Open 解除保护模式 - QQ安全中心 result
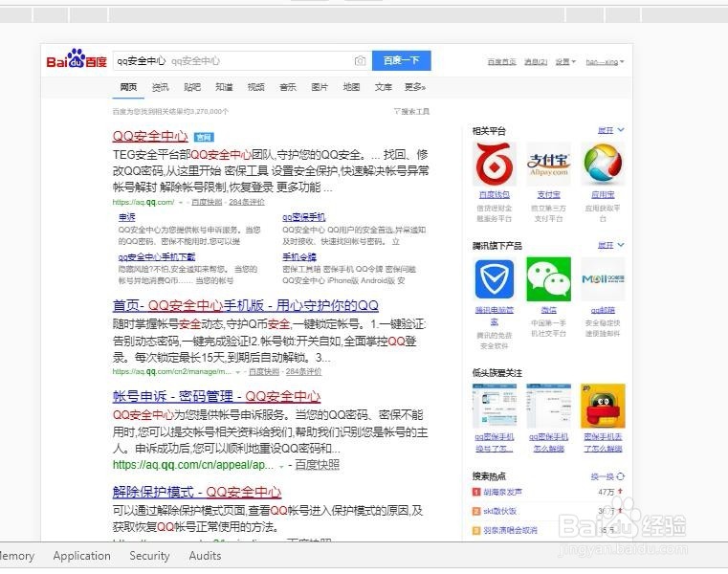The image size is (728, 574). [197, 492]
